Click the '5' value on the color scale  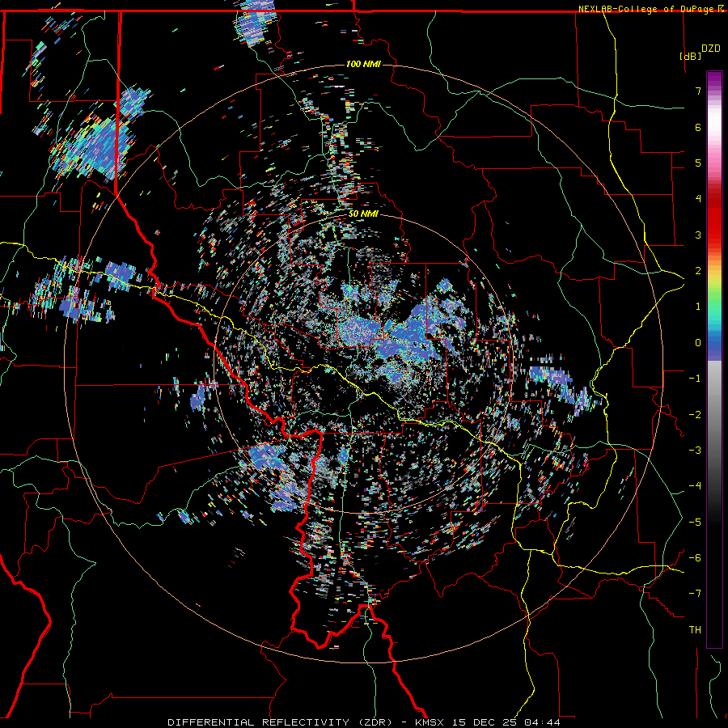(698, 163)
